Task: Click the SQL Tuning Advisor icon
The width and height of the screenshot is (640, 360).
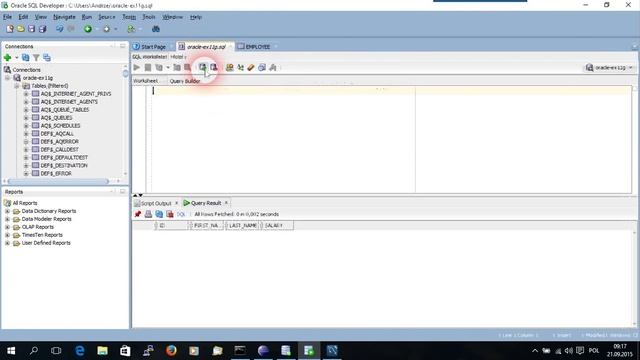Action: (x=187, y=67)
